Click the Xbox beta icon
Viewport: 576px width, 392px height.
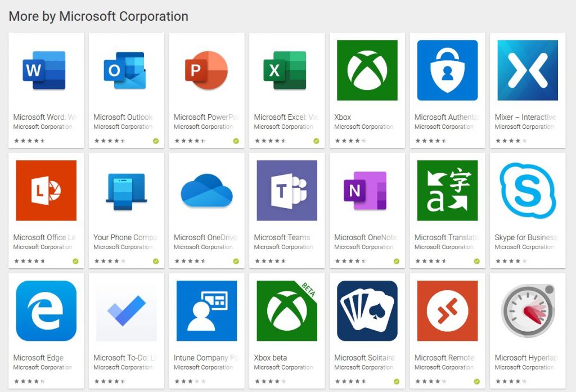pos(287,311)
